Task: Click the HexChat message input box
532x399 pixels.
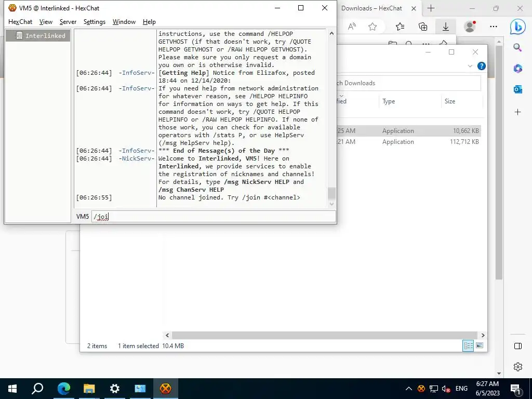Action: (x=214, y=217)
